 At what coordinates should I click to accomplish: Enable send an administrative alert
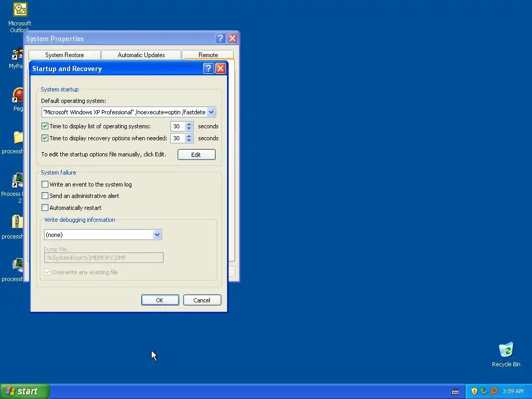pos(45,196)
